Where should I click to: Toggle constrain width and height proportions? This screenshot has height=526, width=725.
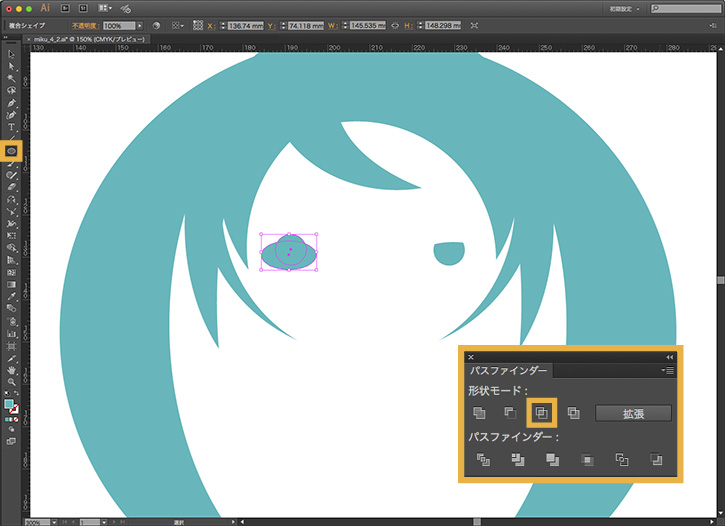[395, 26]
